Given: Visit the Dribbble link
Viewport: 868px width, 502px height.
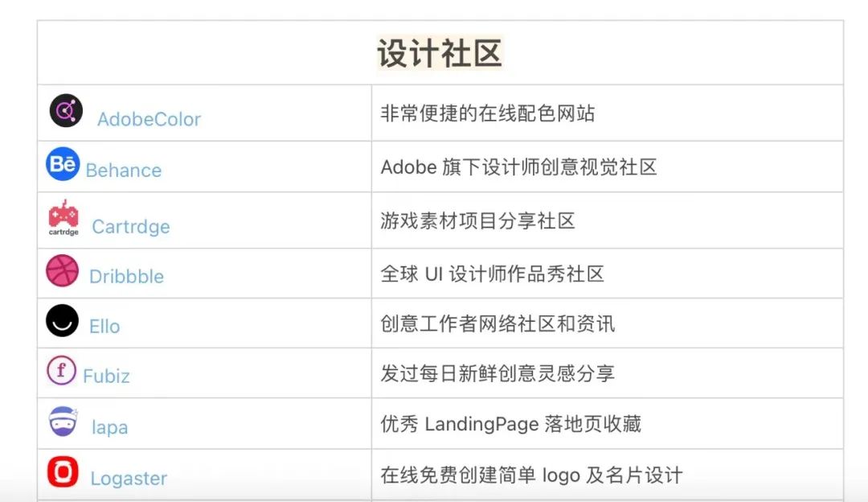Looking at the screenshot, I should [x=126, y=277].
